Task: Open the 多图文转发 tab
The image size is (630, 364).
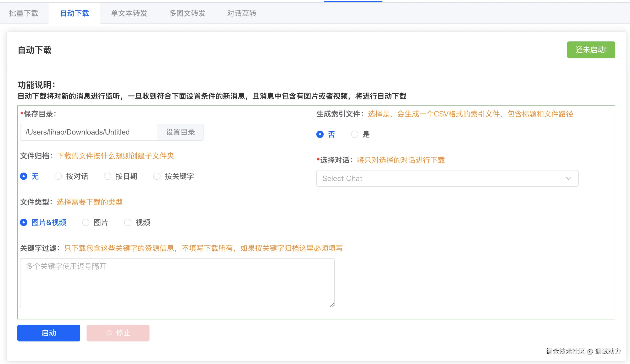Action: click(187, 13)
